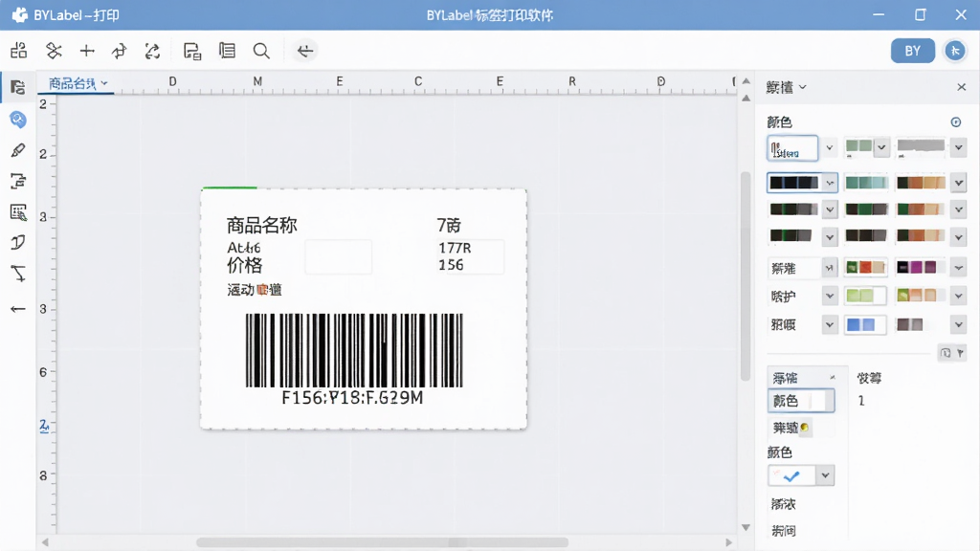The height and width of the screenshot is (551, 980).
Task: Select the scissors cut tool
Action: tap(54, 51)
